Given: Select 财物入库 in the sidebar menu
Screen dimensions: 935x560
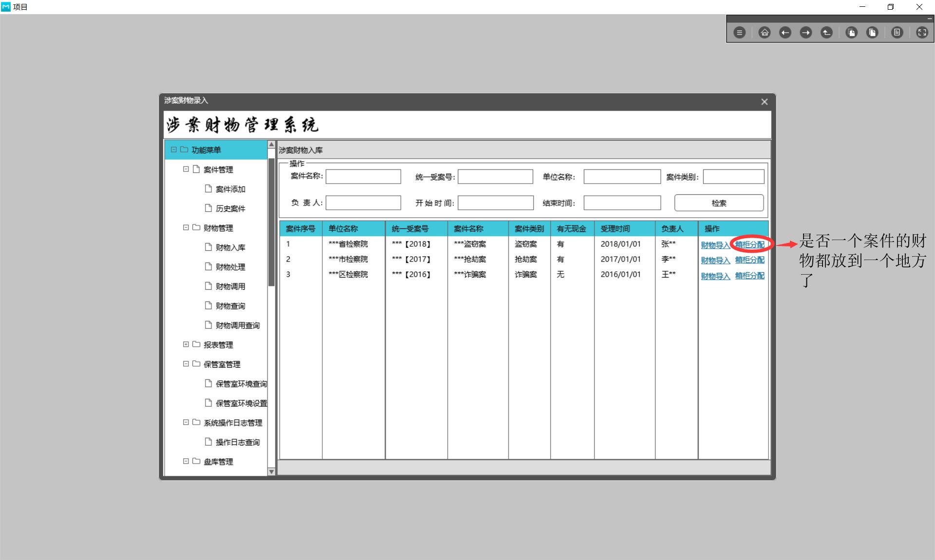Looking at the screenshot, I should [x=230, y=247].
